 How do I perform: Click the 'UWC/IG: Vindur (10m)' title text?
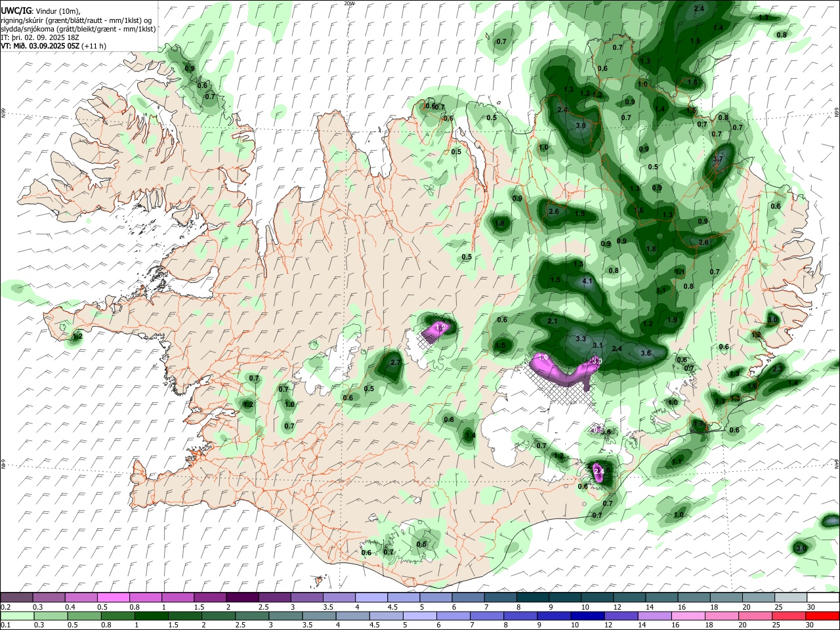[x=41, y=11]
